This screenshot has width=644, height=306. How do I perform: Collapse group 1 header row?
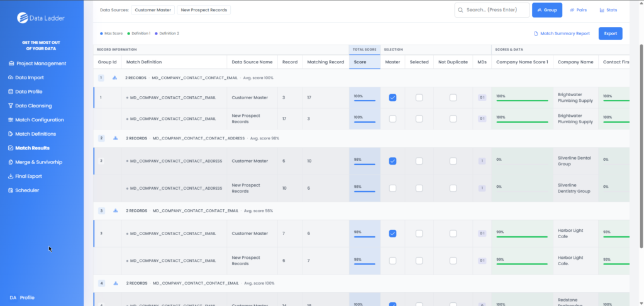362,77
